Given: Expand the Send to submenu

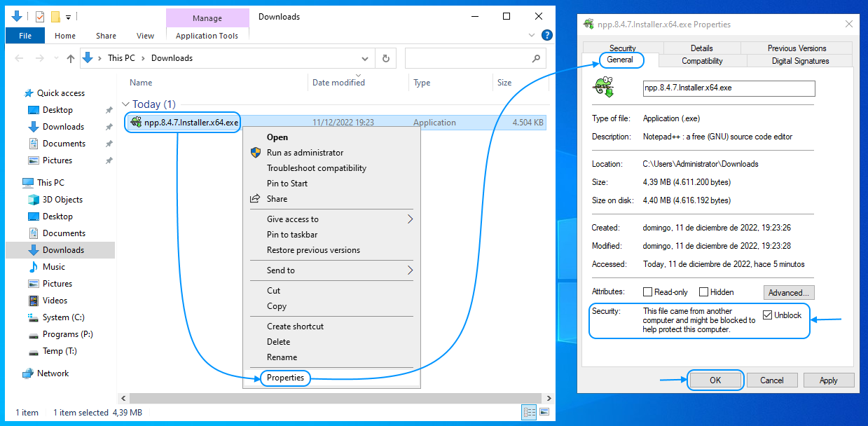Looking at the screenshot, I should pos(410,270).
